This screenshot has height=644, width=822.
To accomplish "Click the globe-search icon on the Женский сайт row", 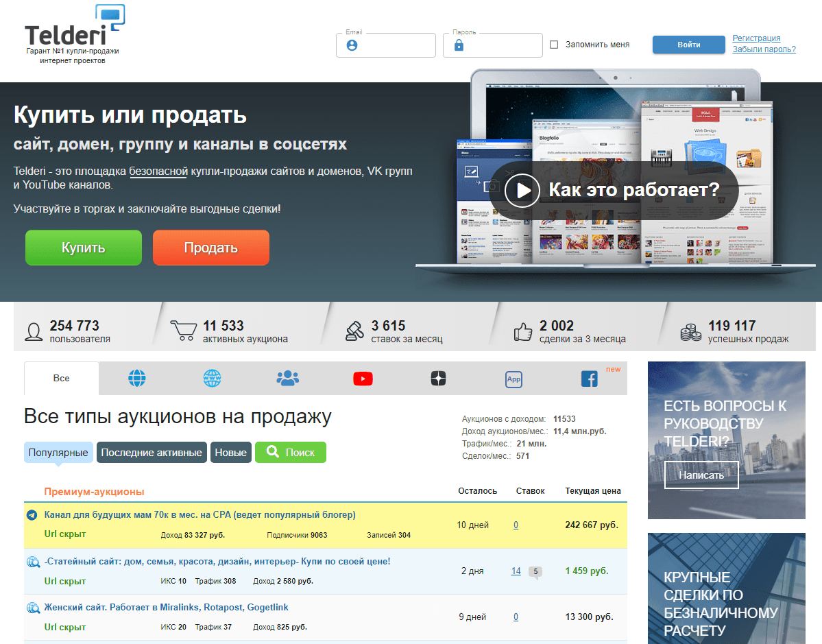I will tap(33, 608).
